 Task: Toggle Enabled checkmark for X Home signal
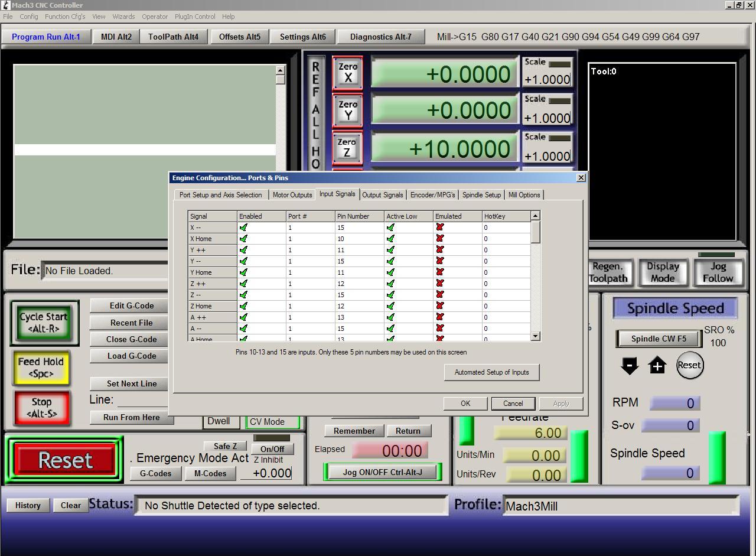coord(244,239)
